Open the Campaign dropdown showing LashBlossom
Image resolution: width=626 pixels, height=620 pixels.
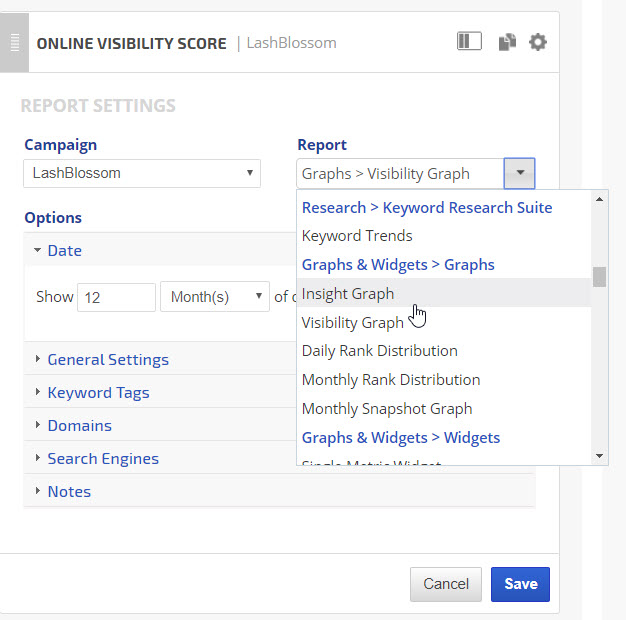point(141,173)
